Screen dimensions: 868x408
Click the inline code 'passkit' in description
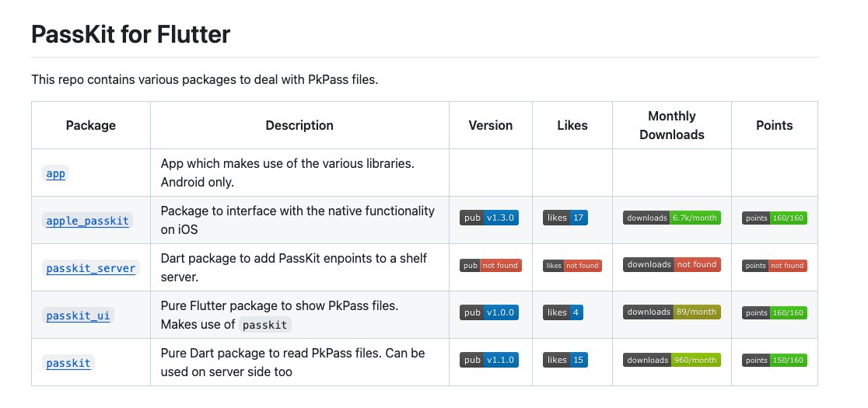click(x=265, y=325)
